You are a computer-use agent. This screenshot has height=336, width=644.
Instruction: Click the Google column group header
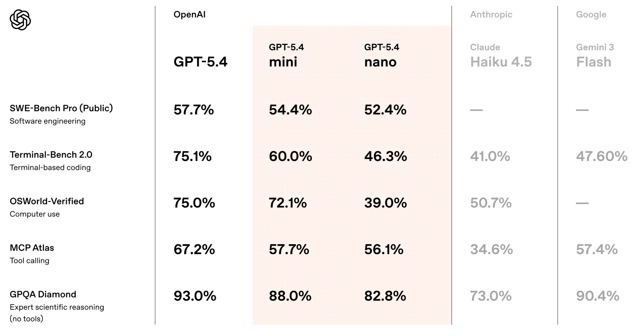[591, 15]
